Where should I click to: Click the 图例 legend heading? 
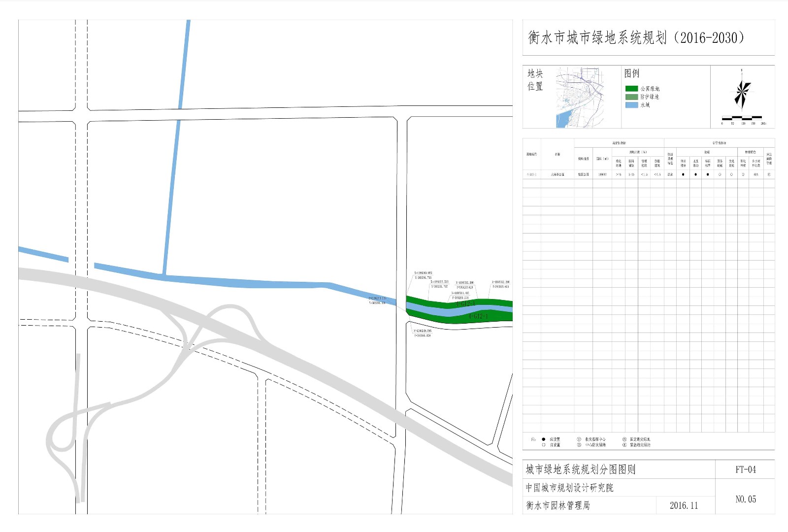click(x=631, y=73)
